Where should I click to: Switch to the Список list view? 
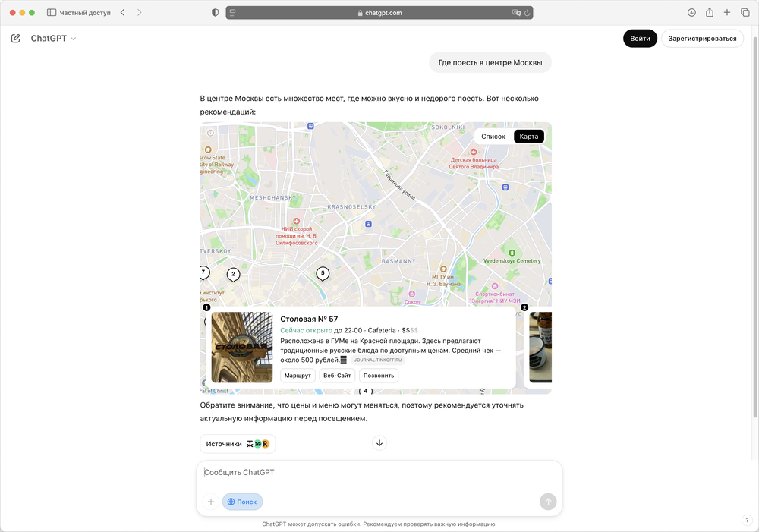click(x=493, y=137)
